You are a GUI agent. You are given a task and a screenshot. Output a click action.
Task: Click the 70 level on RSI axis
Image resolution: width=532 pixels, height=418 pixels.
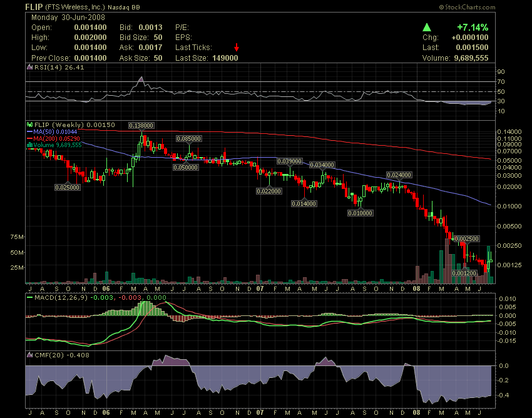(501, 82)
